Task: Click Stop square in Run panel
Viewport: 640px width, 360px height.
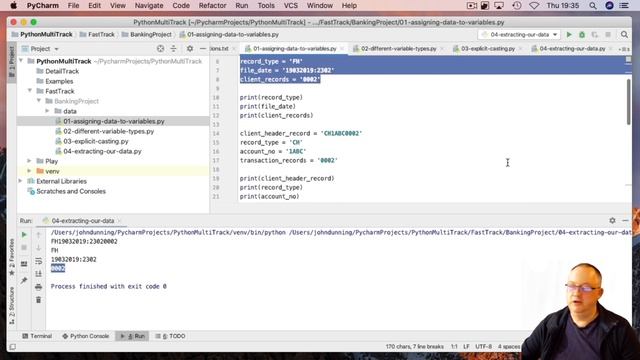Action: pos(24,248)
